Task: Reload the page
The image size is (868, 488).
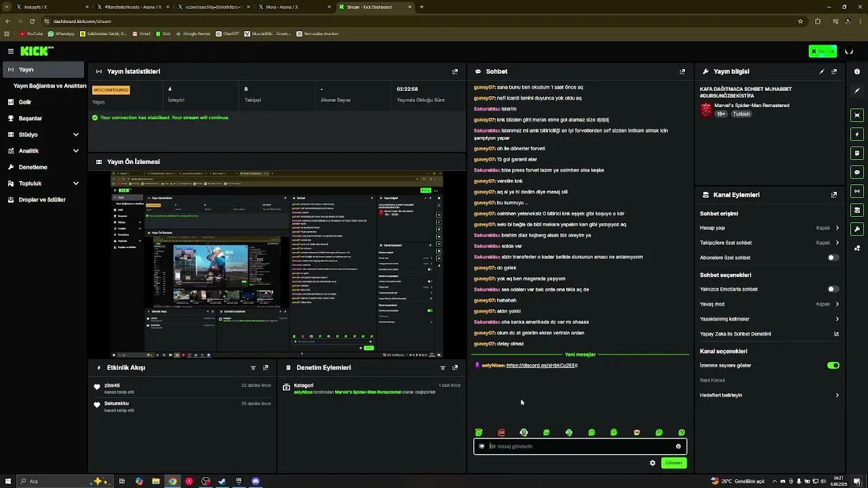Action: click(34, 21)
